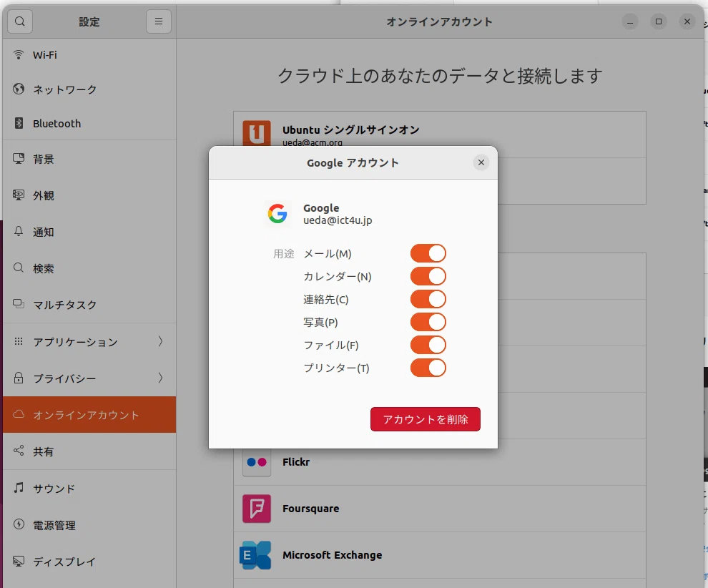Select ネットワーク in the sidebar
This screenshot has height=588, width=708.
click(89, 89)
